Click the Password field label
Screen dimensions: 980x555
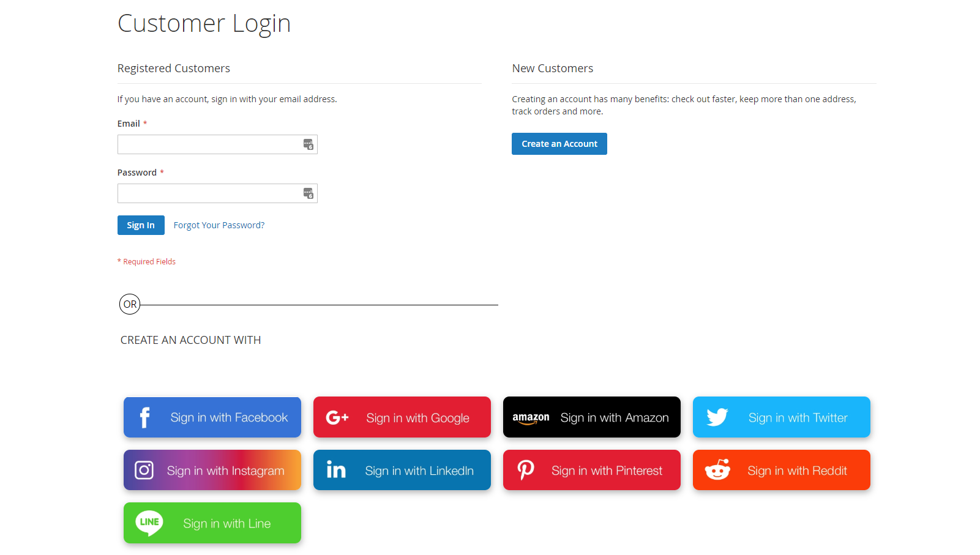(x=137, y=173)
